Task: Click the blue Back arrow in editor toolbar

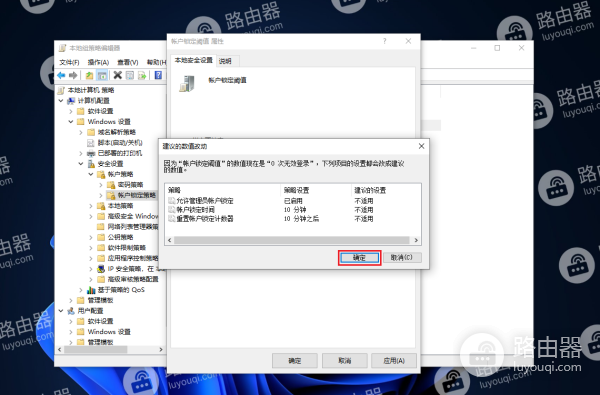Action: pos(61,75)
